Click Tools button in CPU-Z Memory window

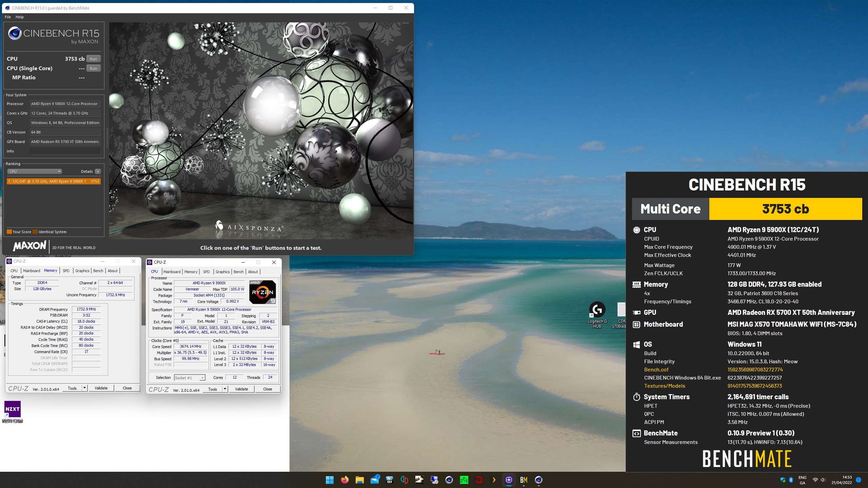coord(72,388)
